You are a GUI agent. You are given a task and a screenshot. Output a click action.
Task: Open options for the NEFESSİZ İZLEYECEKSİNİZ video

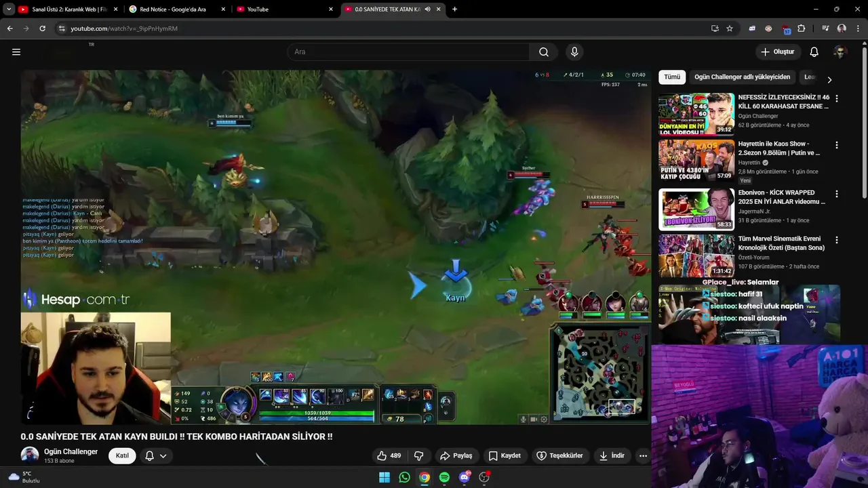[836, 98]
